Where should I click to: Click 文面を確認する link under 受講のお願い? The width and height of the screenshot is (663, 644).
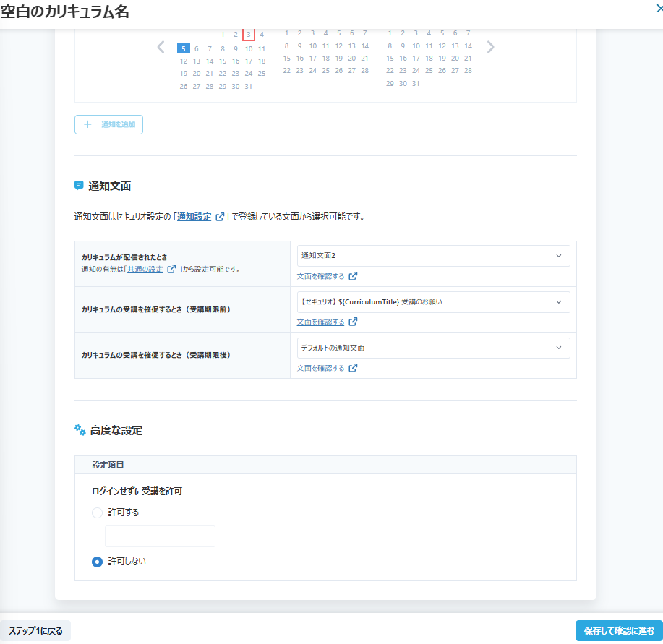tap(320, 322)
